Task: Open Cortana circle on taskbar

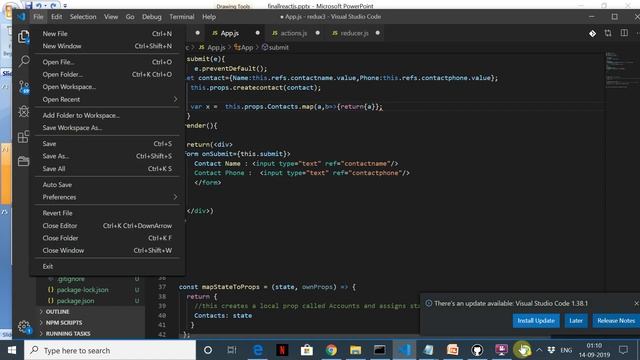Action: pos(208,350)
